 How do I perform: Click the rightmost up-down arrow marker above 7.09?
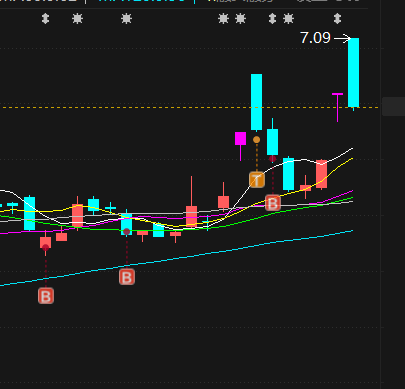[x=337, y=19]
